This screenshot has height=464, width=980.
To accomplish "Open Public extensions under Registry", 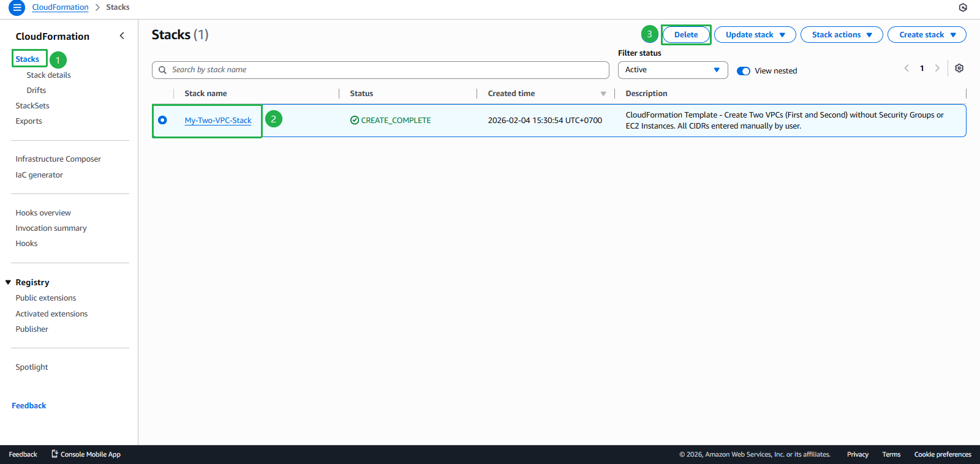I will coord(46,297).
